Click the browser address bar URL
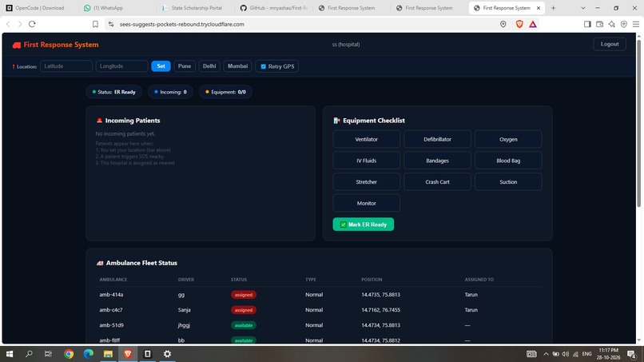This screenshot has width=644, height=362. pyautogui.click(x=181, y=24)
